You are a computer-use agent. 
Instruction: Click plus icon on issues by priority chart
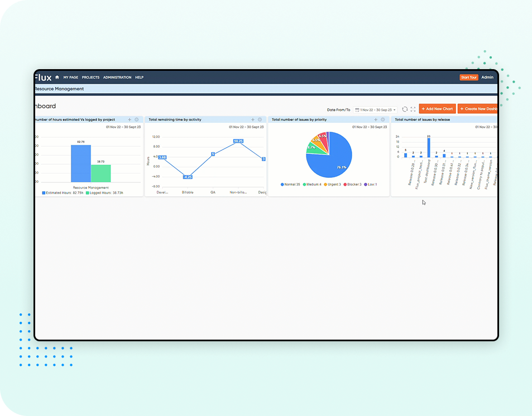pyautogui.click(x=376, y=119)
